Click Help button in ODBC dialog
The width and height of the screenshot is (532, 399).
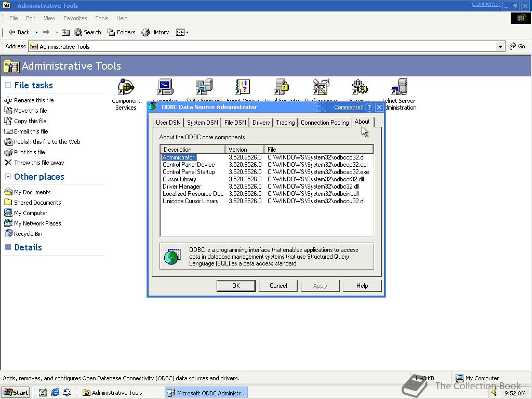tap(362, 286)
